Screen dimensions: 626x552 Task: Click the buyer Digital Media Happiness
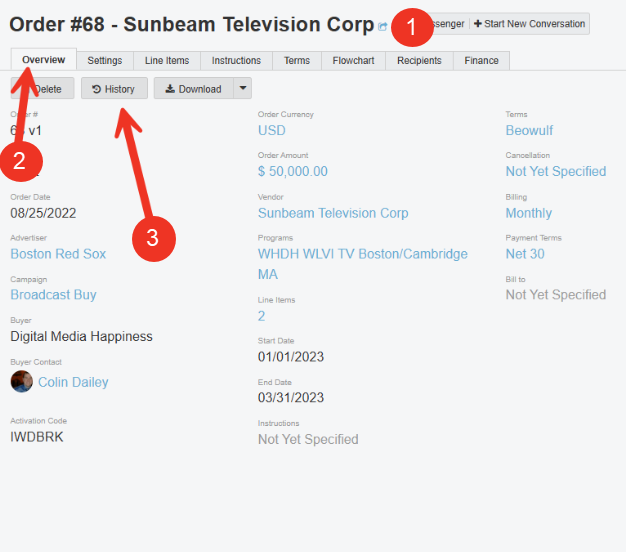[81, 336]
